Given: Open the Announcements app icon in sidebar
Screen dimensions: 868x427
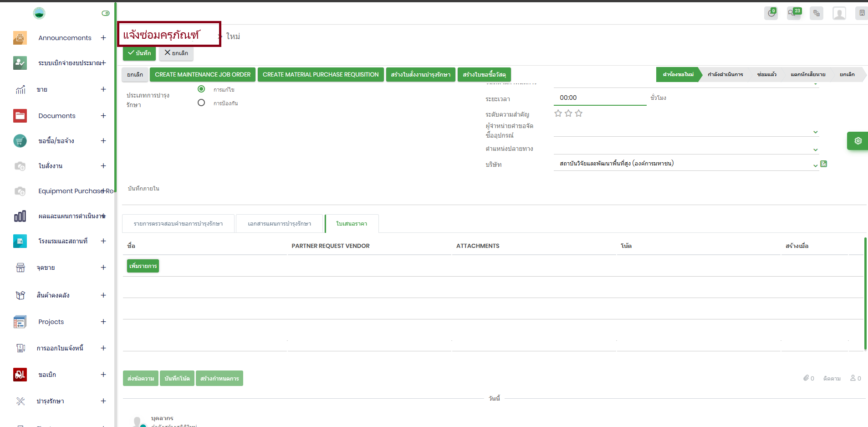Looking at the screenshot, I should click(x=20, y=38).
